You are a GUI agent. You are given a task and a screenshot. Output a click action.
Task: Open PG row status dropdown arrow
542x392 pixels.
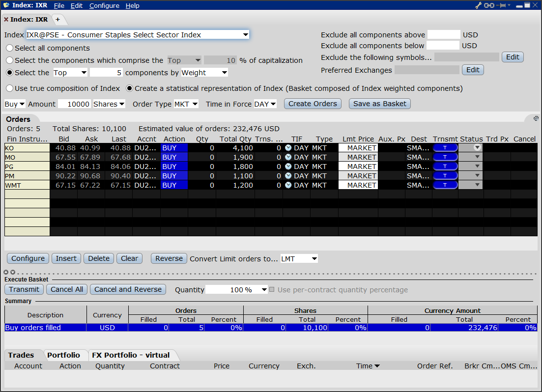pyautogui.click(x=477, y=166)
